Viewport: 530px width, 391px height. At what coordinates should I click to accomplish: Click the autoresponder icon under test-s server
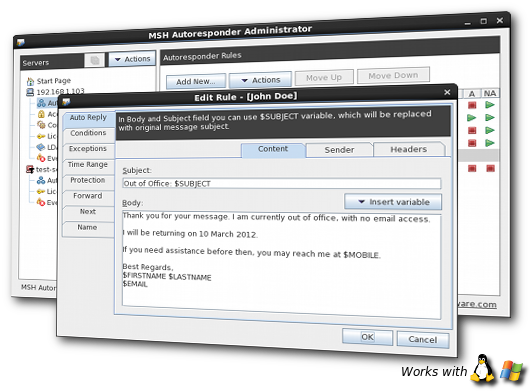(x=41, y=180)
